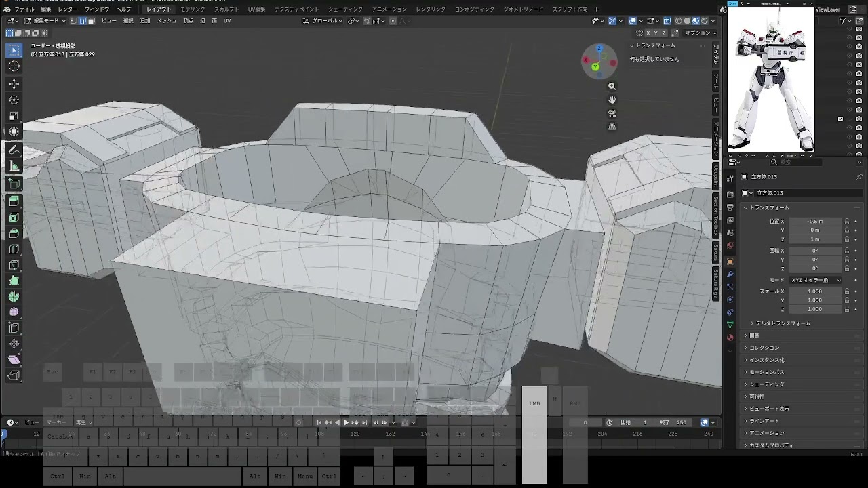Click the timeline play button
The width and height of the screenshot is (868, 488).
pos(346,422)
